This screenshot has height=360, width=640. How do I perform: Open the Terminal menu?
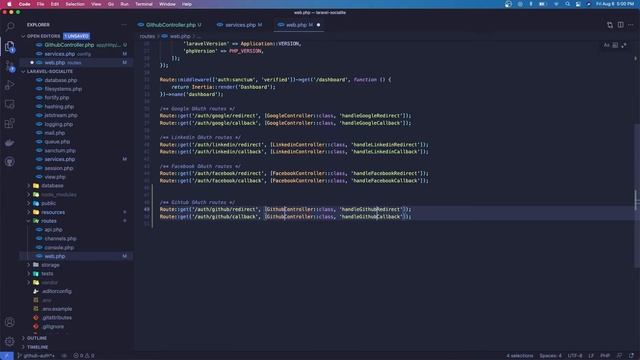(144, 4)
